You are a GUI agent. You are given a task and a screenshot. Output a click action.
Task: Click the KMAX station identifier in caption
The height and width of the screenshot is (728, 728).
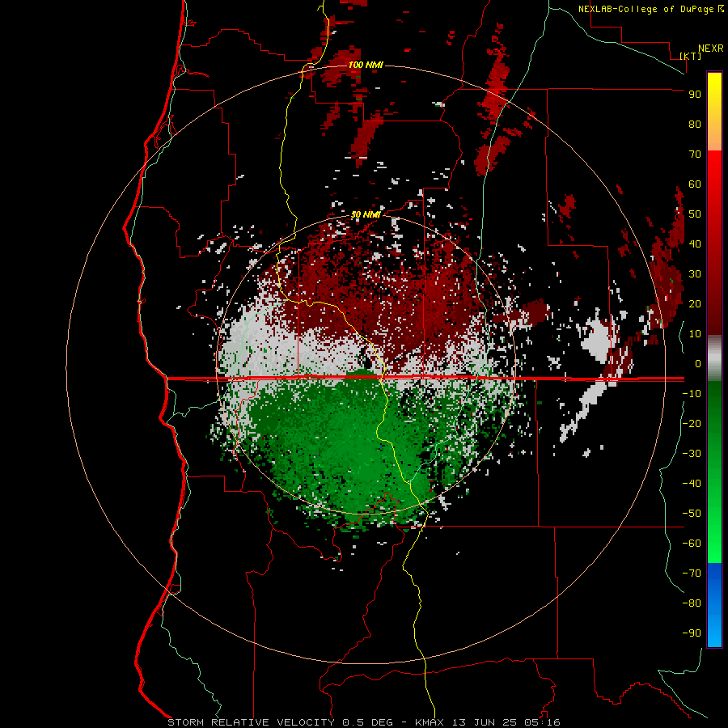429,722
